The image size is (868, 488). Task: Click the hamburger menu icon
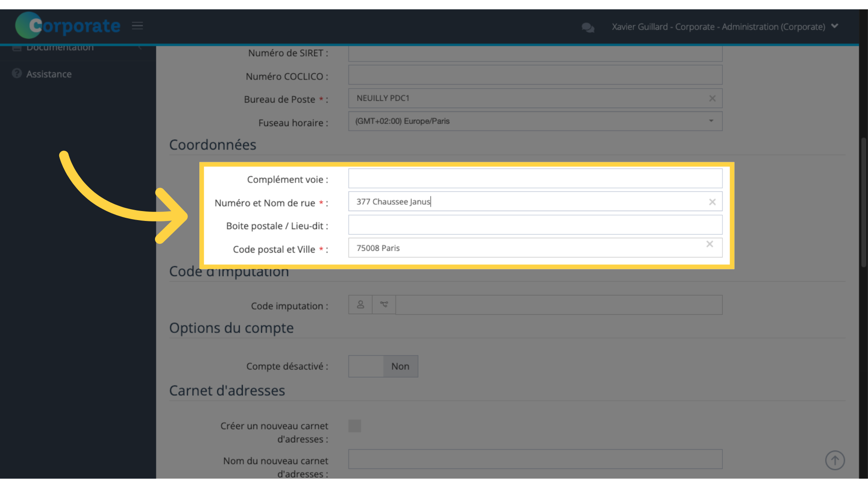[137, 26]
